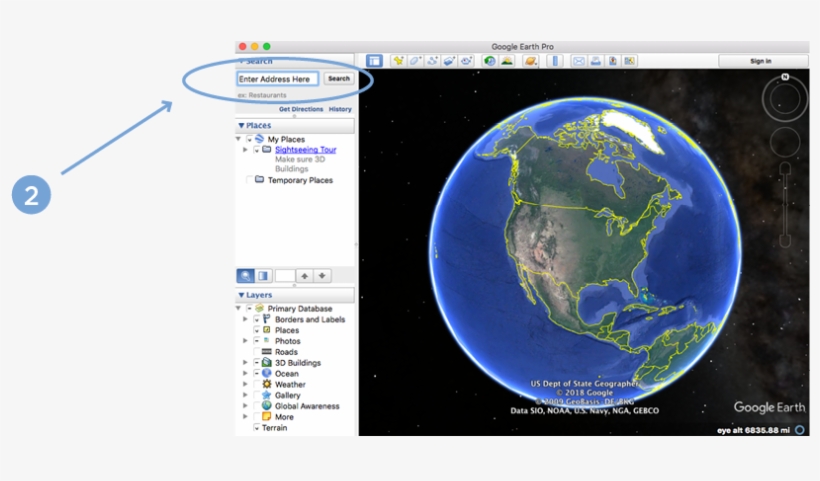Add a placemark with the pushpin tool
The image size is (820, 481).
398,61
